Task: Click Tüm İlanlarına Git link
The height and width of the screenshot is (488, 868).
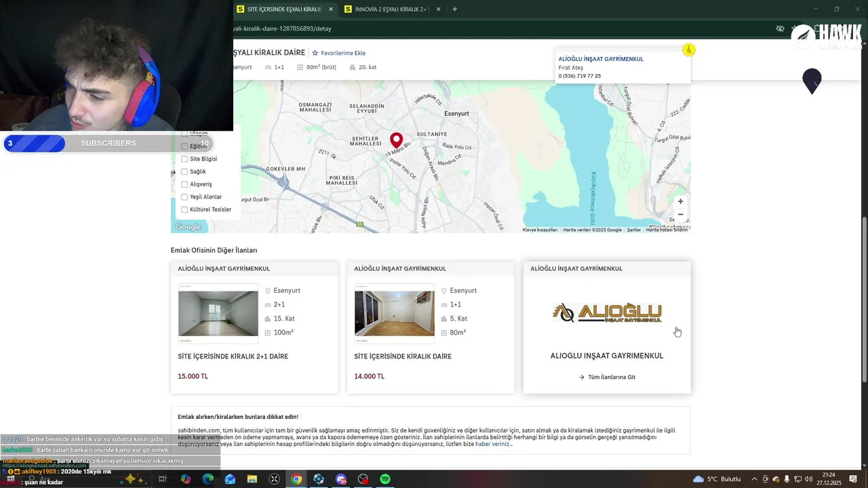Action: [x=612, y=377]
